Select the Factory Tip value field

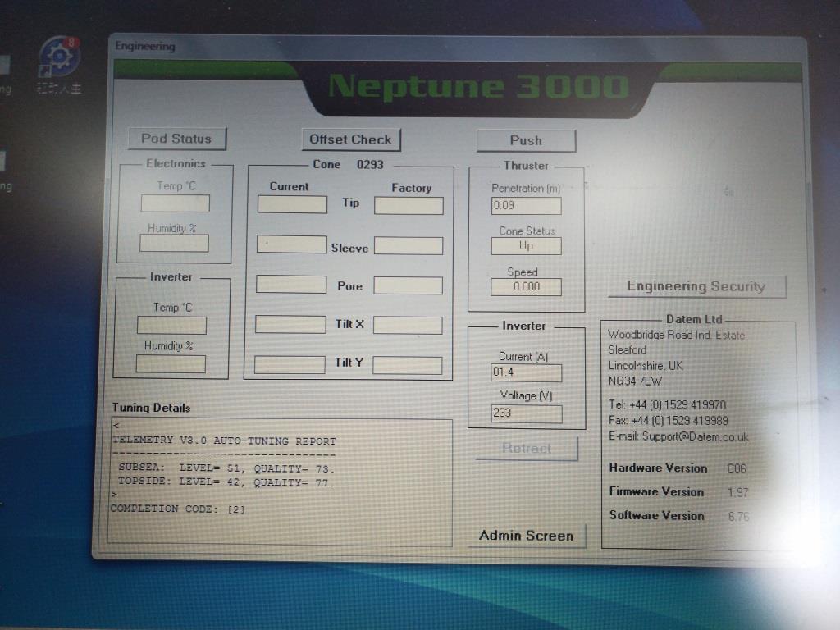click(x=409, y=206)
